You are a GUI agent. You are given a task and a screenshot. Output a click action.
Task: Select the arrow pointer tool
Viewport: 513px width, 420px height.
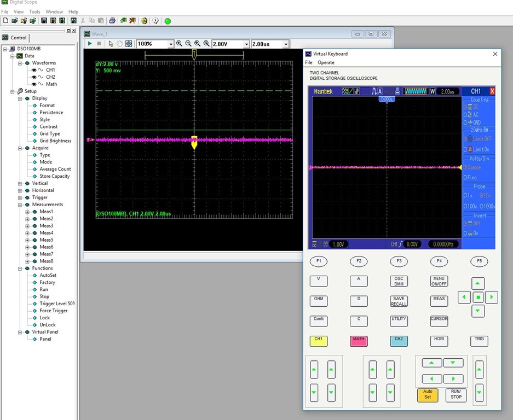coord(111,44)
